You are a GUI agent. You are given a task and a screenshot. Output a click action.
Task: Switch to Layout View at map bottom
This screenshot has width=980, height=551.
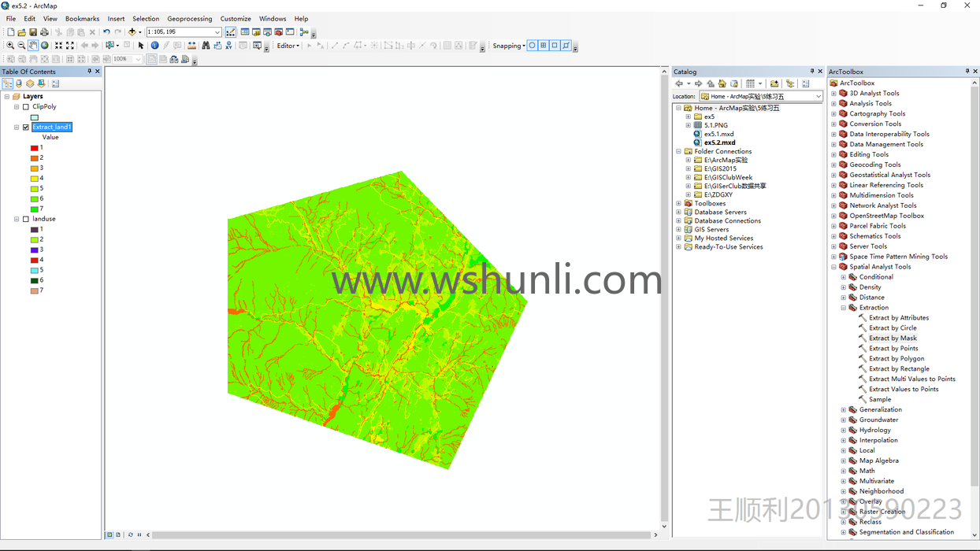pos(118,534)
